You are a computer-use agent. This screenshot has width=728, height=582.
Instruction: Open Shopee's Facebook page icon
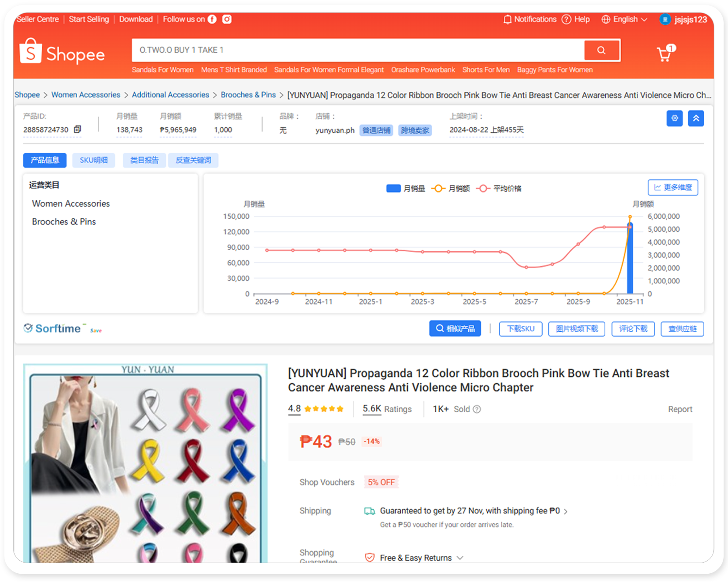(212, 19)
